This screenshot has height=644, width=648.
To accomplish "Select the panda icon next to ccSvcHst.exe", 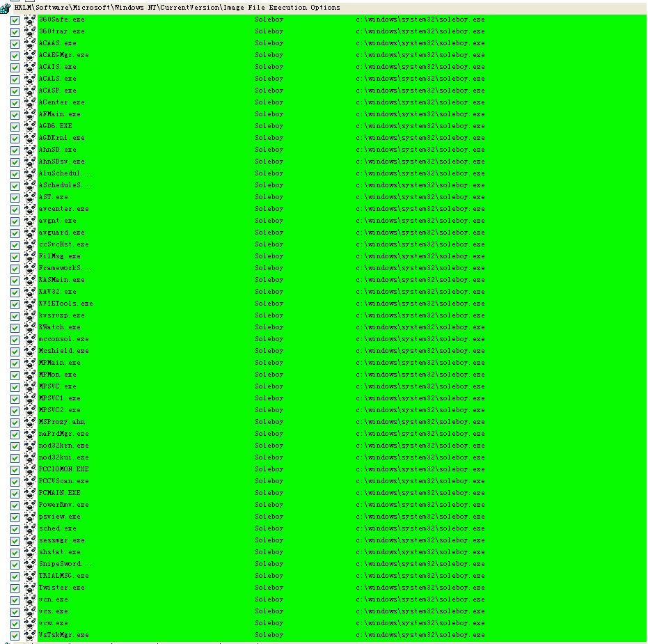I will click(x=30, y=244).
